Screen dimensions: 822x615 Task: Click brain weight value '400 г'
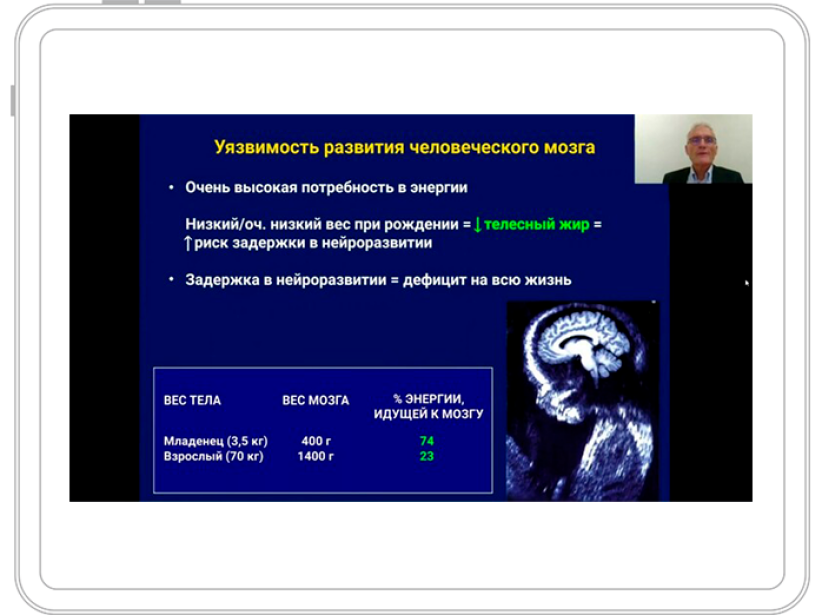[316, 441]
